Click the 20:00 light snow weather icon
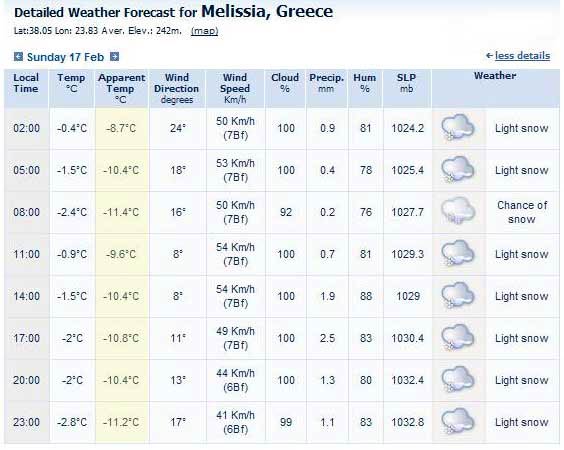 pyautogui.click(x=458, y=380)
